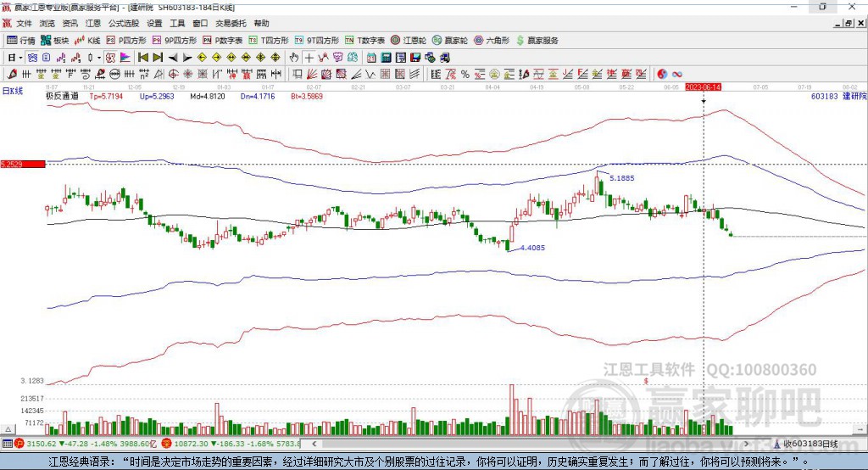The width and height of the screenshot is (868, 470).
Task: Click the 2023-06-14 date marker
Action: (703, 87)
